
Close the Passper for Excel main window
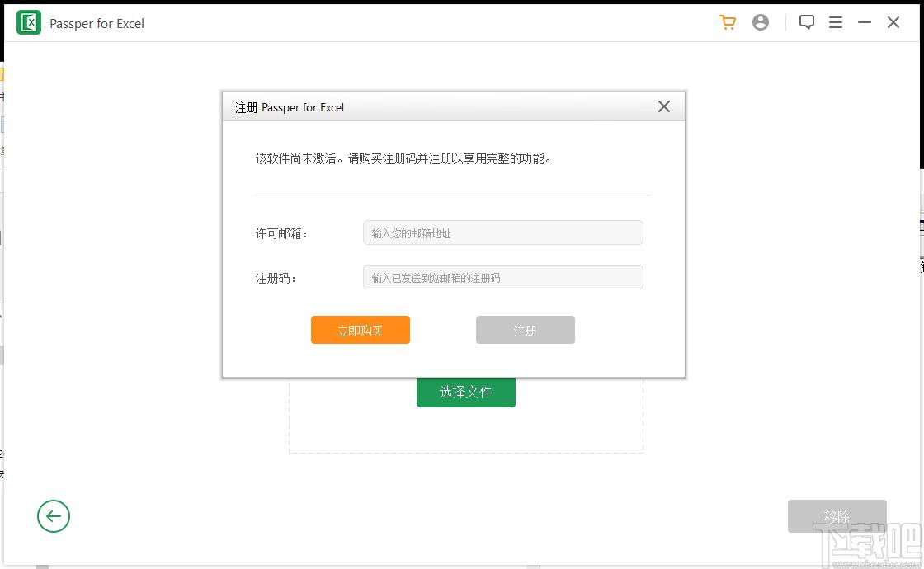[x=893, y=22]
